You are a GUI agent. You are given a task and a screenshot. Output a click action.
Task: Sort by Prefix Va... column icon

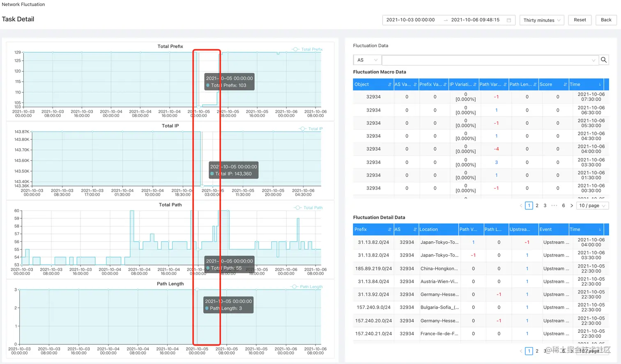[x=445, y=85]
